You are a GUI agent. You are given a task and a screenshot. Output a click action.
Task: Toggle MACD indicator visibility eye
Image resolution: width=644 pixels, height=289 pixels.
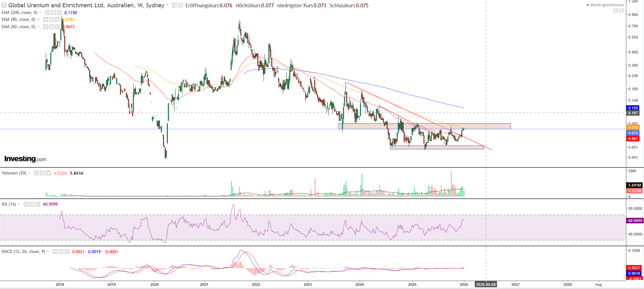[x=55, y=251]
